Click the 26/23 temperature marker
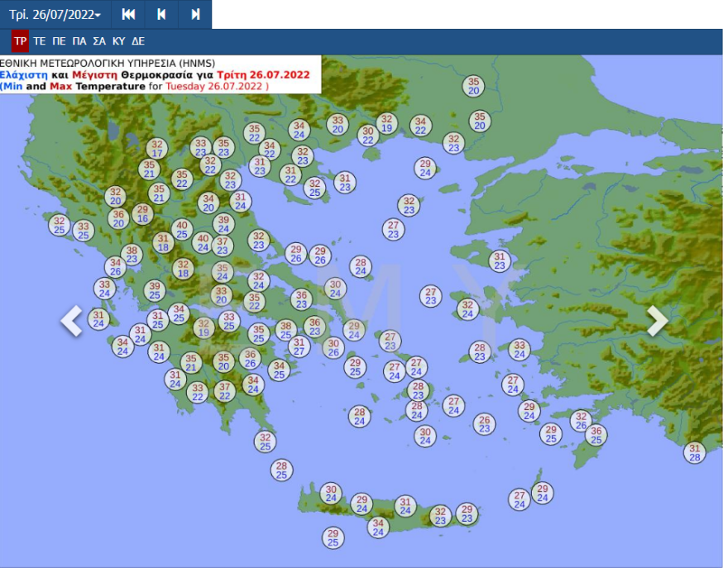This screenshot has height=568, width=728. tap(485, 424)
